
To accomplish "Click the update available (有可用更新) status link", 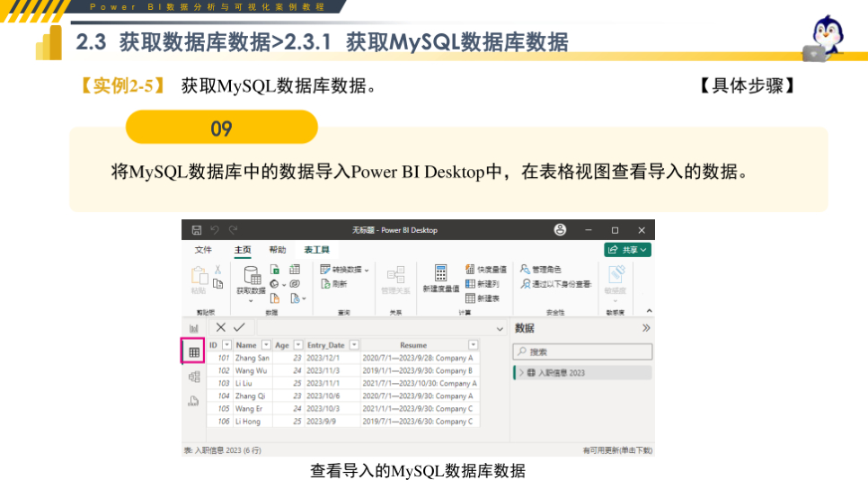I will (x=617, y=450).
